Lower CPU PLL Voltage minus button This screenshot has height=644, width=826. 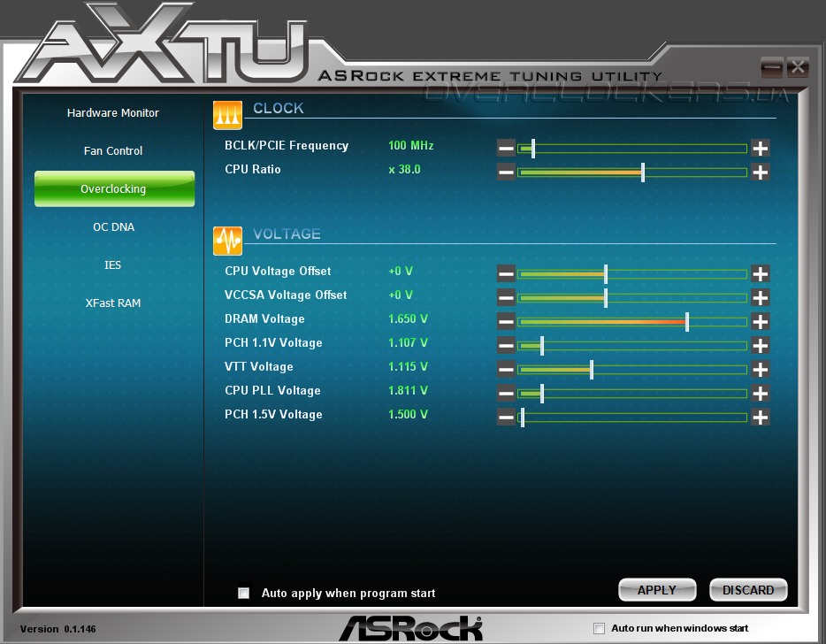(506, 393)
